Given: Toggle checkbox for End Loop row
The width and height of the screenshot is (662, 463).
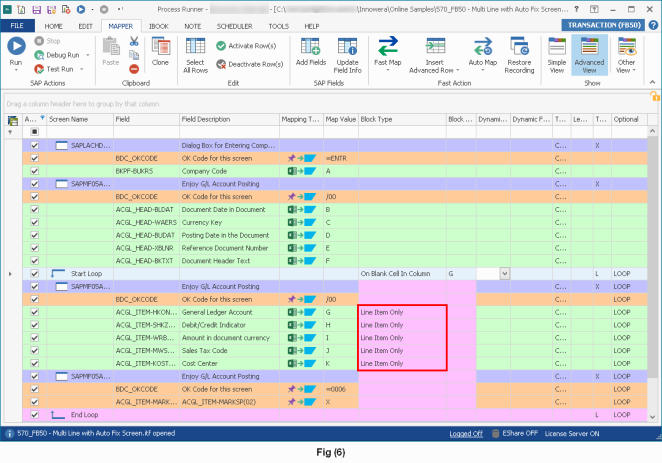Looking at the screenshot, I should point(35,414).
